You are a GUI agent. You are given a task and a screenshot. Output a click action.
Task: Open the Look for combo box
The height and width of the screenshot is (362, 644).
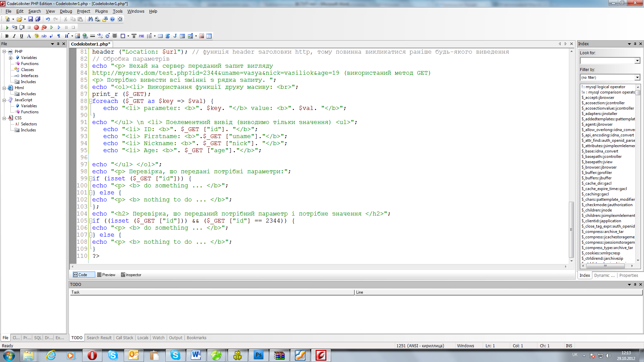click(x=637, y=61)
